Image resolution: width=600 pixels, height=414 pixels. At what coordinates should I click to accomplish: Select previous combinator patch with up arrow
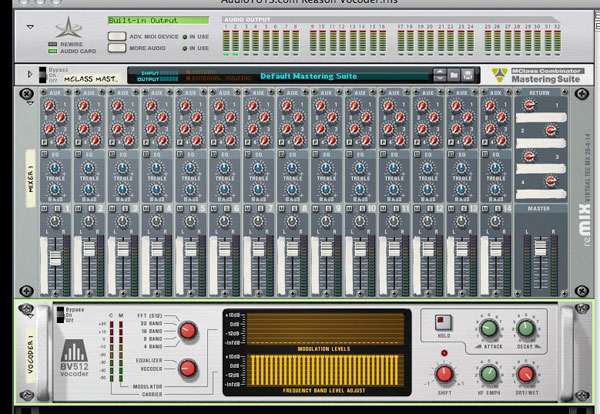pos(440,72)
